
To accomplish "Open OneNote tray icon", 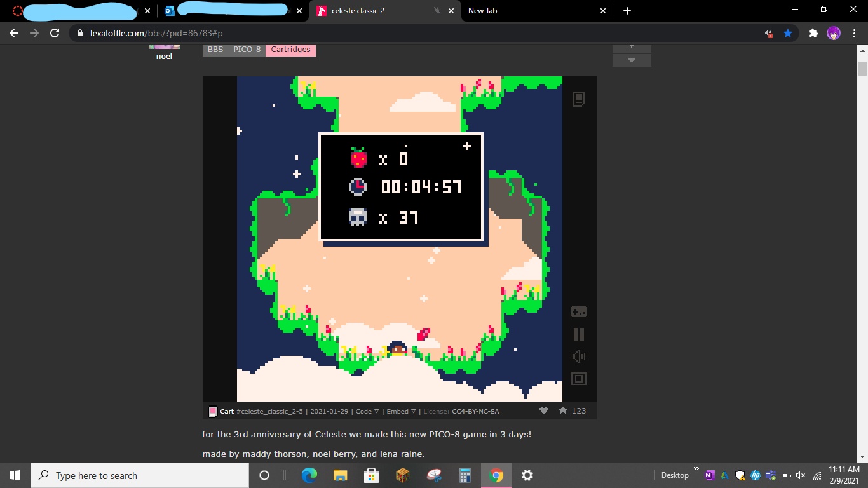I will [x=710, y=475].
